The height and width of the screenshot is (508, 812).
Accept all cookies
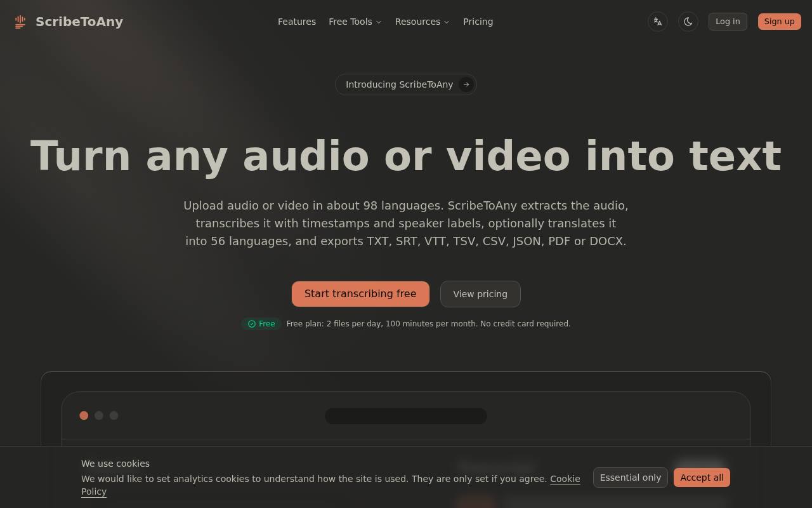coord(702,478)
